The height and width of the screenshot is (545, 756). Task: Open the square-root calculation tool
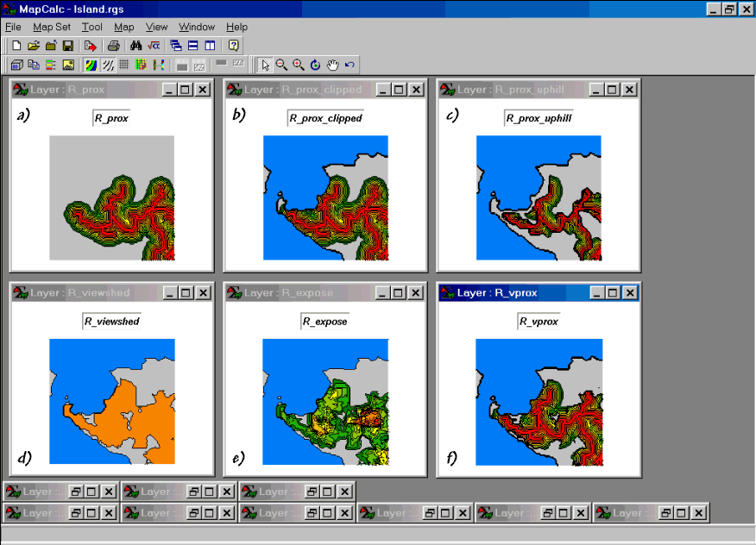pos(154,45)
